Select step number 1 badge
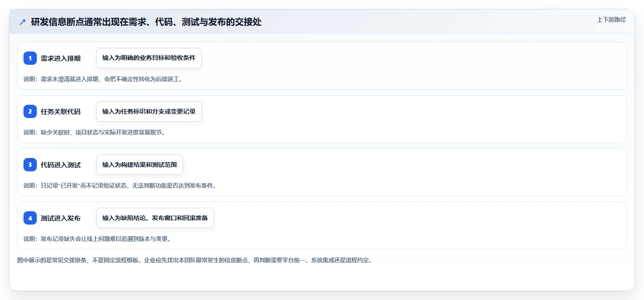 coord(30,58)
